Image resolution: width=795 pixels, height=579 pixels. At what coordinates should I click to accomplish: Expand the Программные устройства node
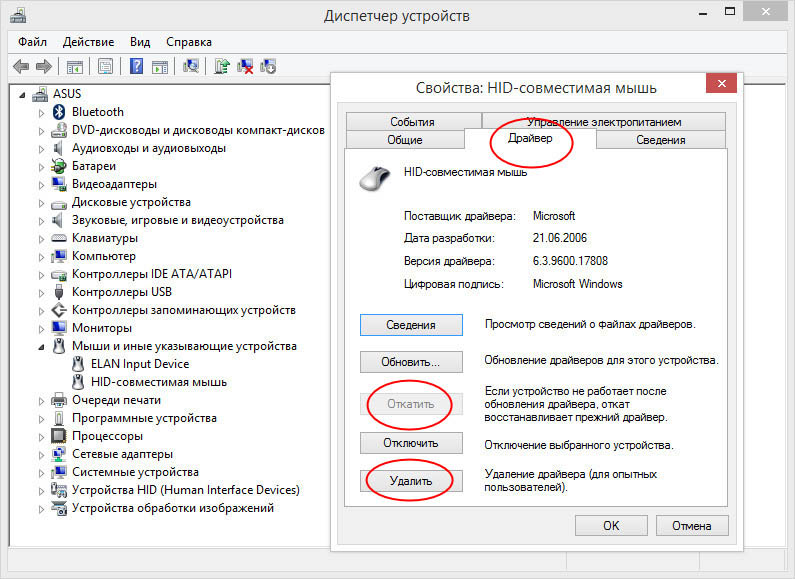pos(41,419)
